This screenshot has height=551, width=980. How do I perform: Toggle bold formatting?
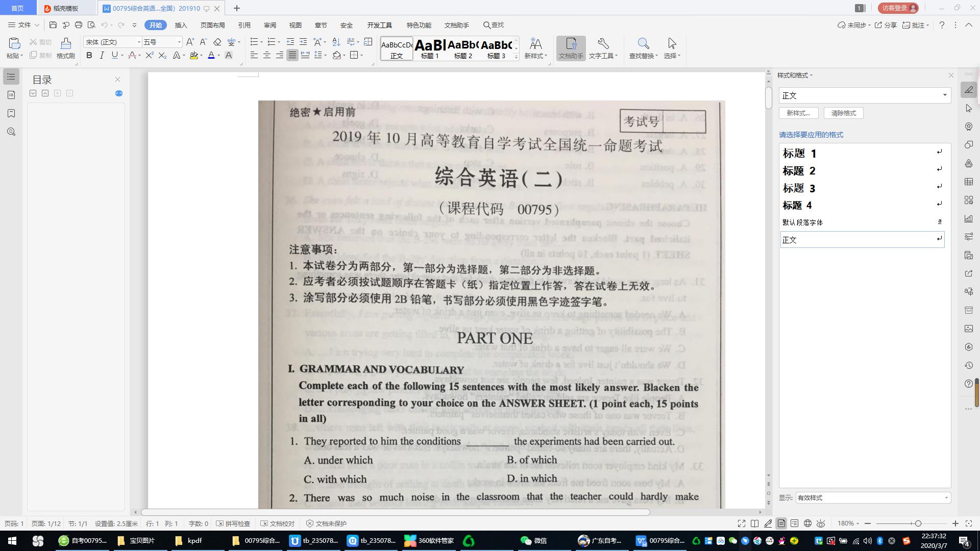point(89,55)
